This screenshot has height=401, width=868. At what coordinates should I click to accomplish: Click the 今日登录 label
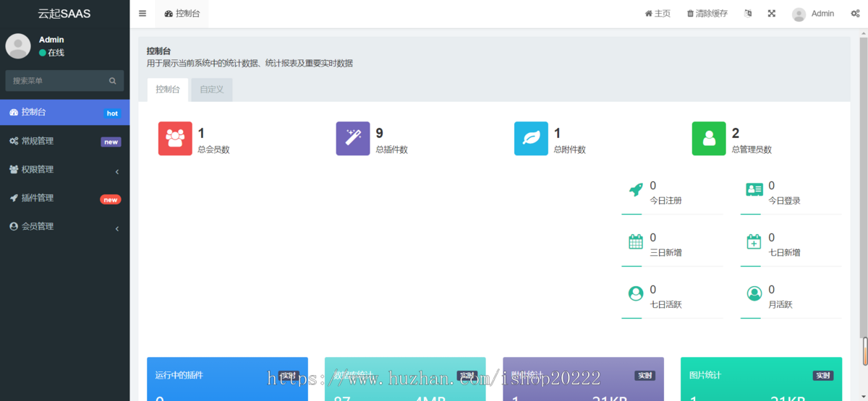pos(784,201)
